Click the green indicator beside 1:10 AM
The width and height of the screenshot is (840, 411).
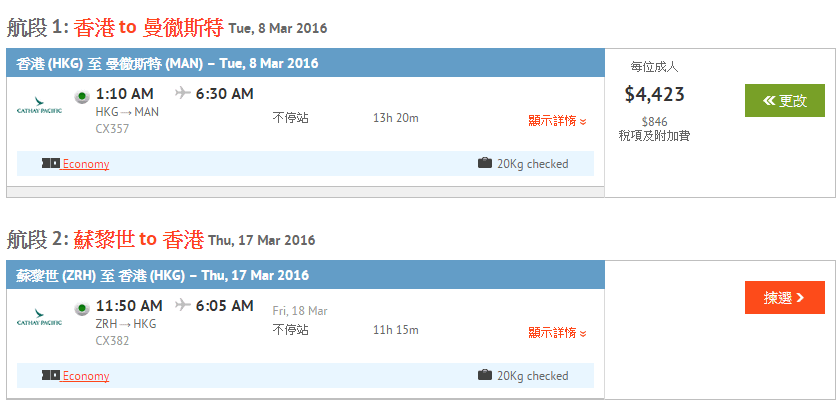pyautogui.click(x=82, y=96)
